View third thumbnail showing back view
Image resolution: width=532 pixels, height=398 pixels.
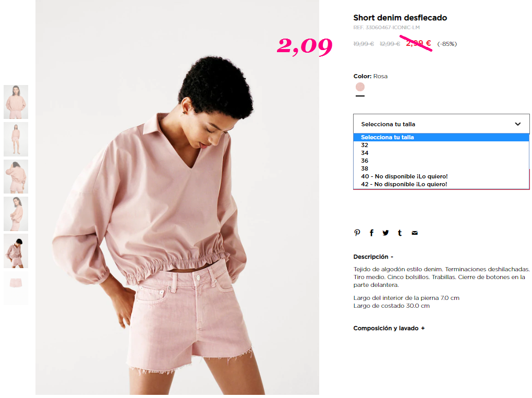click(16, 176)
